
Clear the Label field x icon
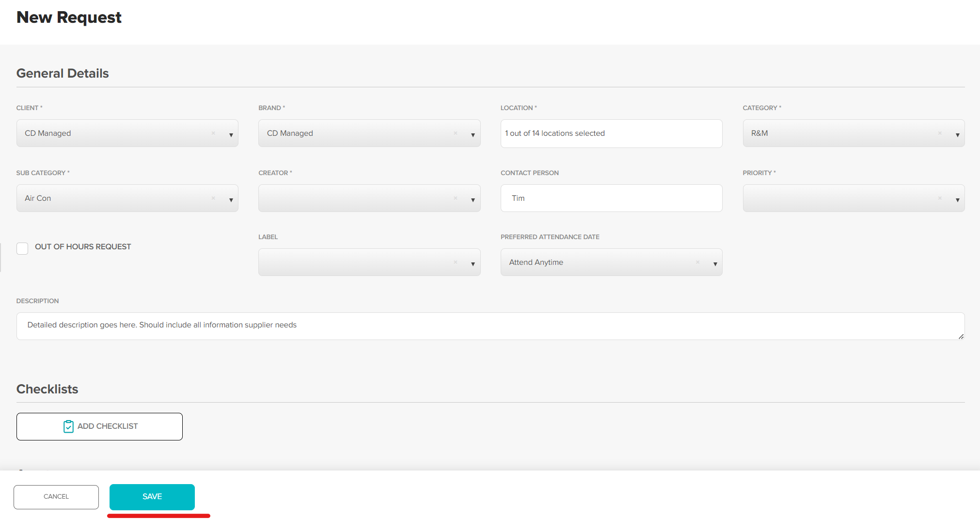click(x=456, y=262)
